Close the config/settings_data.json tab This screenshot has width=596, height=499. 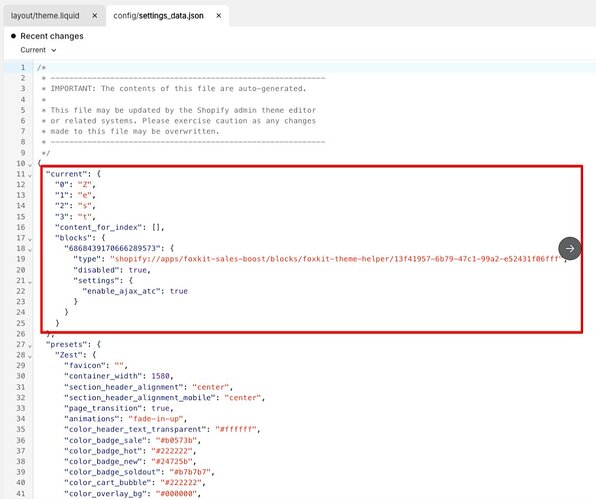(x=219, y=16)
